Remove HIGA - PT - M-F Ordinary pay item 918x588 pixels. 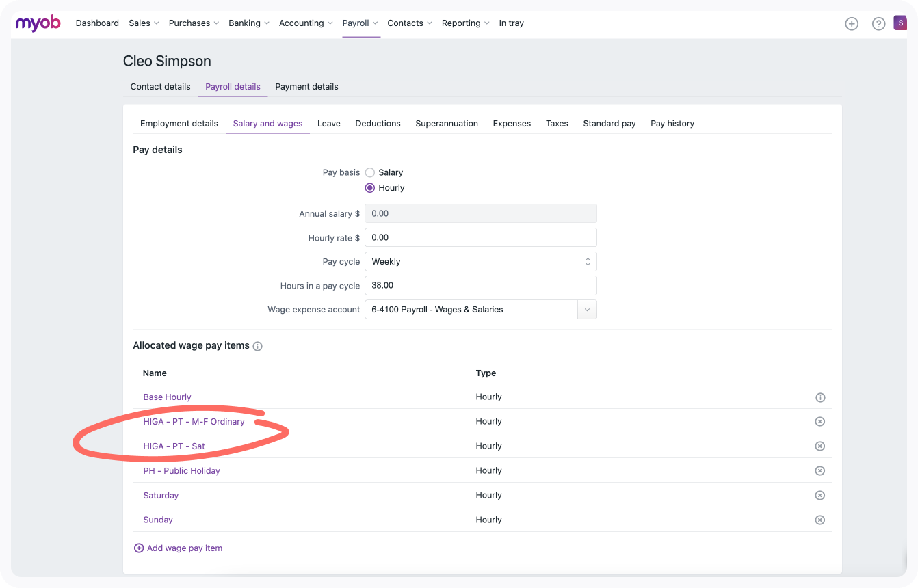coord(820,422)
